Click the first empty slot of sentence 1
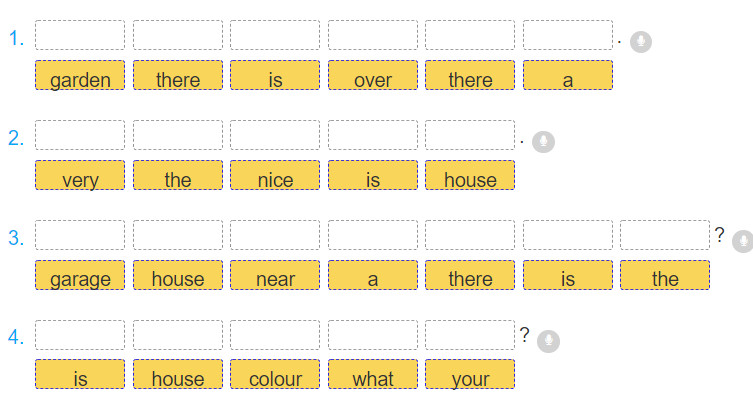Screen dimensions: 753x411 80,35
